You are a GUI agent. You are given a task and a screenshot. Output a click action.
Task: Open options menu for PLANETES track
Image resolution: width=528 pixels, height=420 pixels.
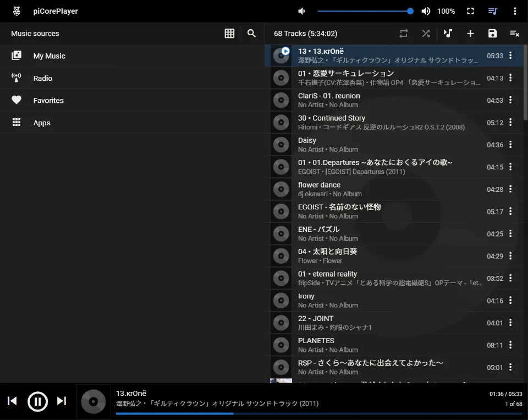tap(510, 345)
